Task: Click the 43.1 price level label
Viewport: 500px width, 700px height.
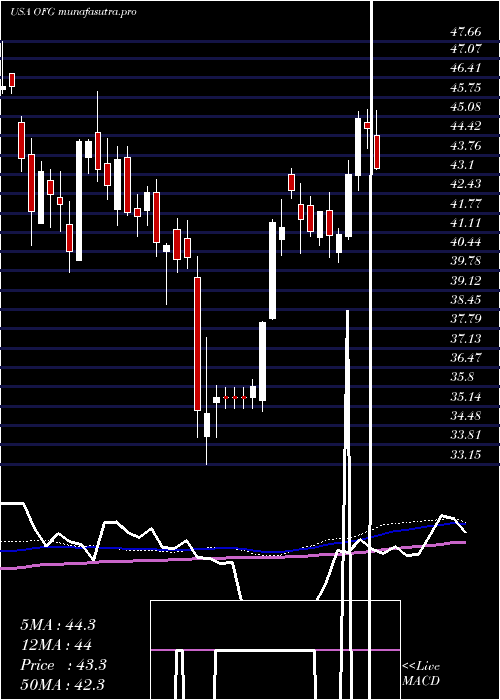Action: [462, 165]
